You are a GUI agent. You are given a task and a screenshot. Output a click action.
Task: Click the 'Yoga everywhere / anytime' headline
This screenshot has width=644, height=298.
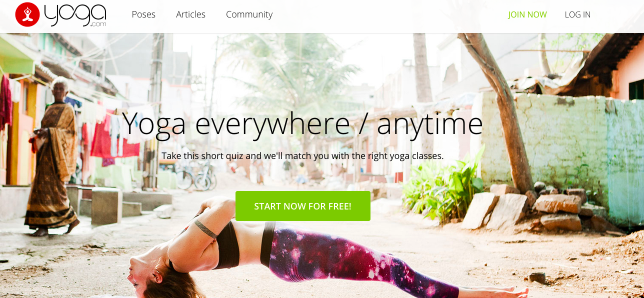(x=302, y=123)
